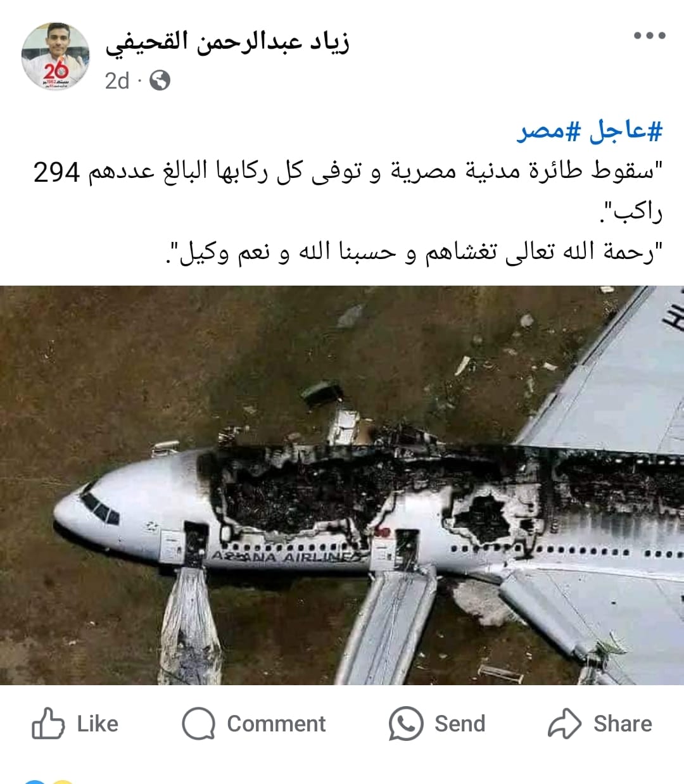
Task: Tap the Share arrow icon
Action: (x=564, y=723)
